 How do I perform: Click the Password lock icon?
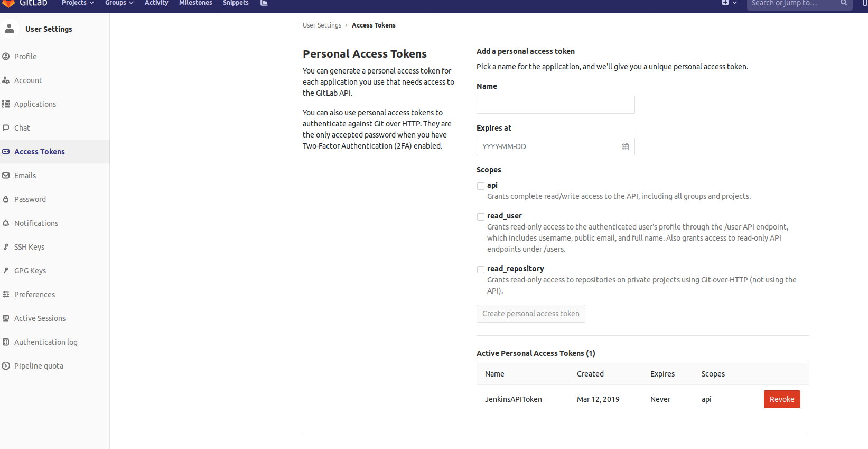point(6,199)
